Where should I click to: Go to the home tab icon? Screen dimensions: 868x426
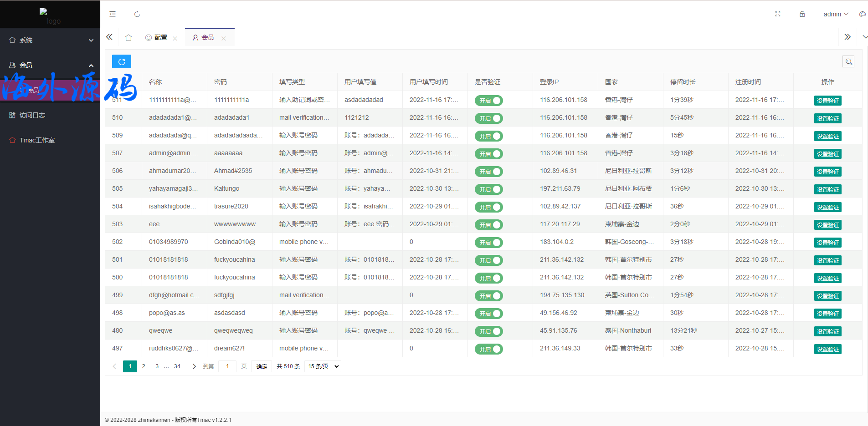[128, 38]
